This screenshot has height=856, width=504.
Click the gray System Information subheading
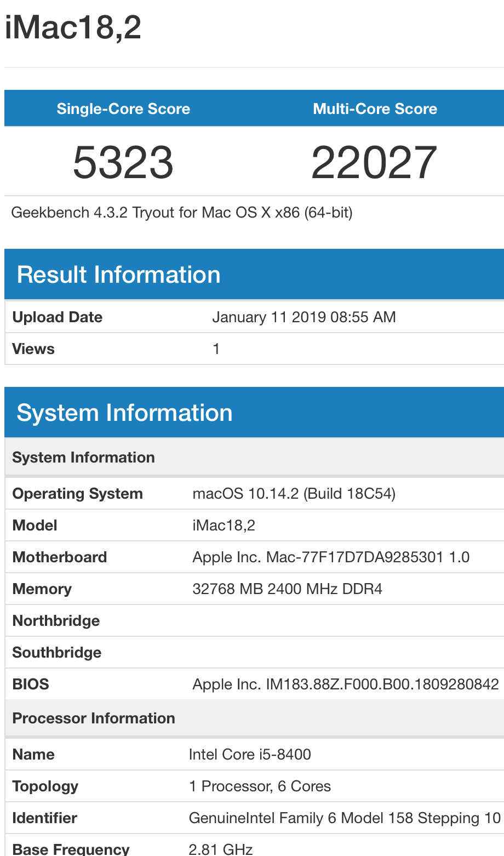pos(83,458)
